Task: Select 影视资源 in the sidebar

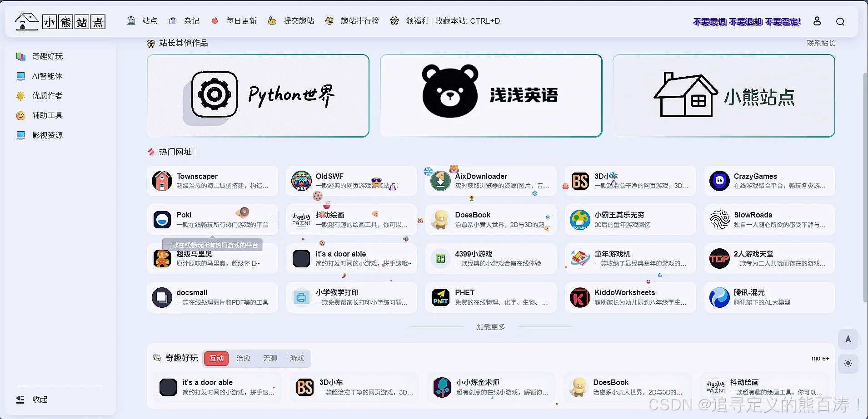Action: [x=40, y=135]
